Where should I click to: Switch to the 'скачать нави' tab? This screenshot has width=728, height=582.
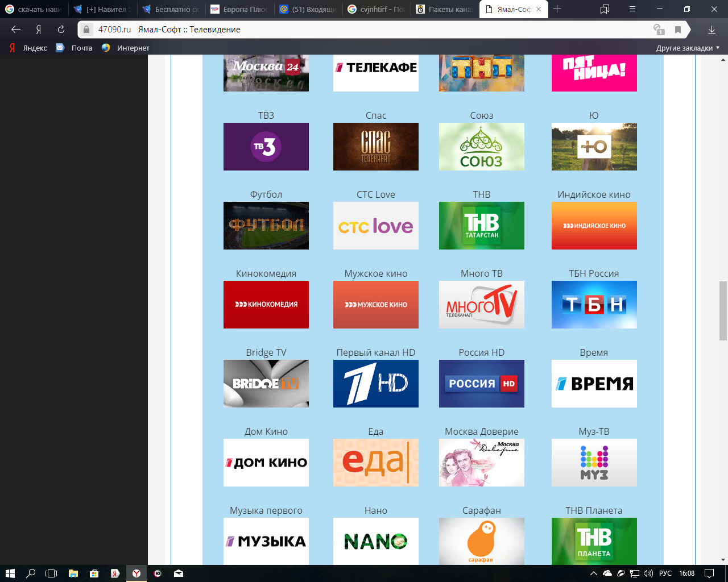coord(34,9)
